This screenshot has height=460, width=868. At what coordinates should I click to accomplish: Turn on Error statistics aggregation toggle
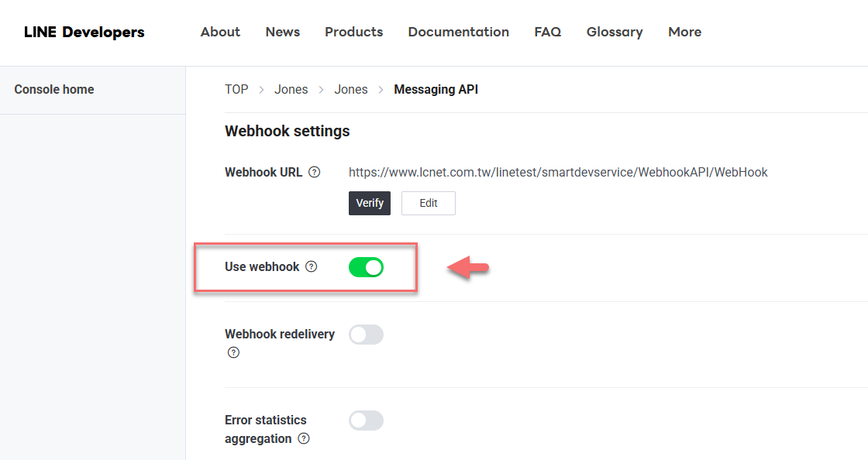366,421
